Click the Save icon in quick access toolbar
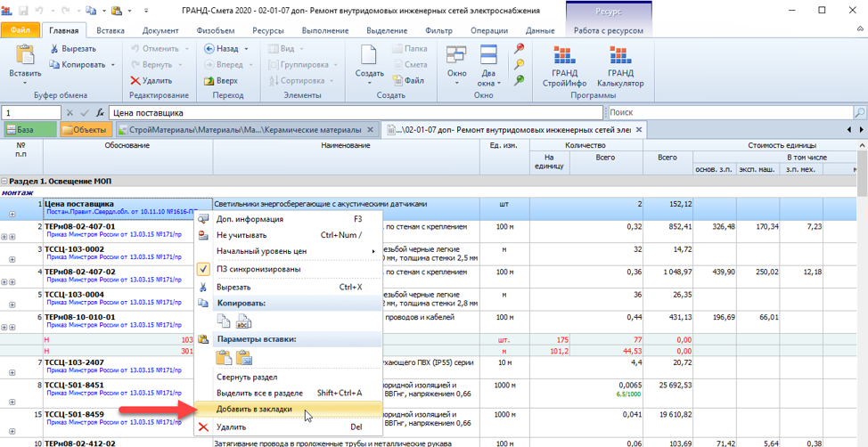 pos(24,11)
